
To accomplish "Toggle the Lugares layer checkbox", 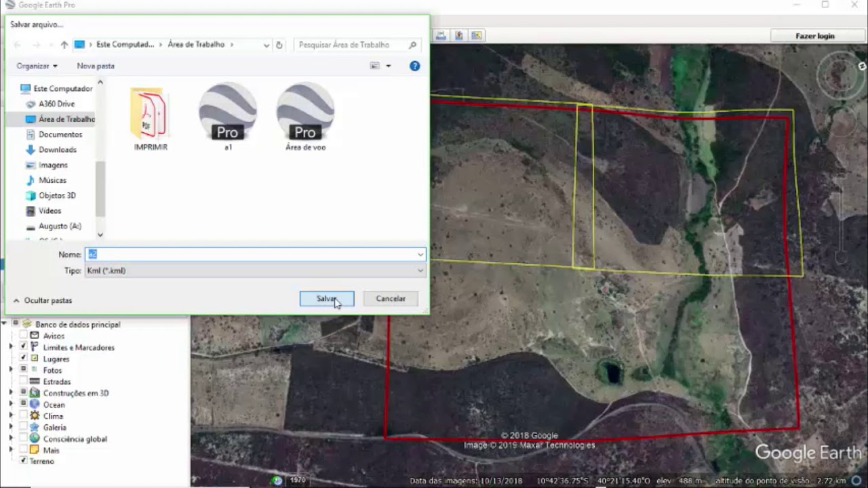I will (24, 358).
